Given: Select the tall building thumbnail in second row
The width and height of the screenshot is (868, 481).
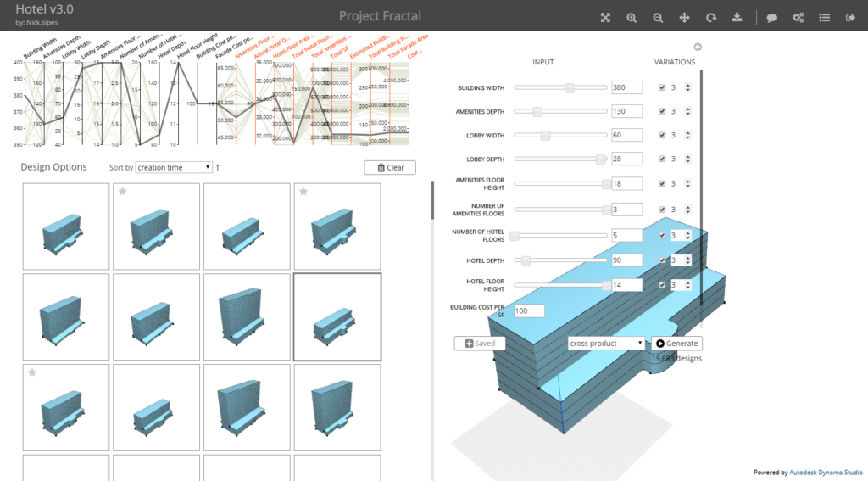Looking at the screenshot, I should point(247,317).
